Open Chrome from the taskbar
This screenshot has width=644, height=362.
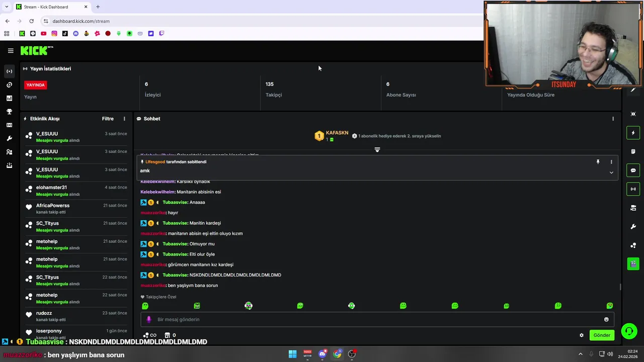pos(337,354)
